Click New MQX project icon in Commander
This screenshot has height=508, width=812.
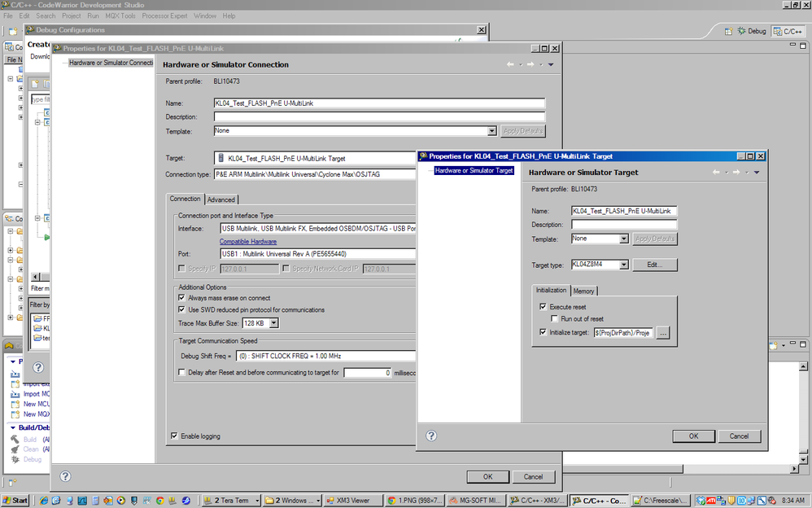[x=15, y=414]
